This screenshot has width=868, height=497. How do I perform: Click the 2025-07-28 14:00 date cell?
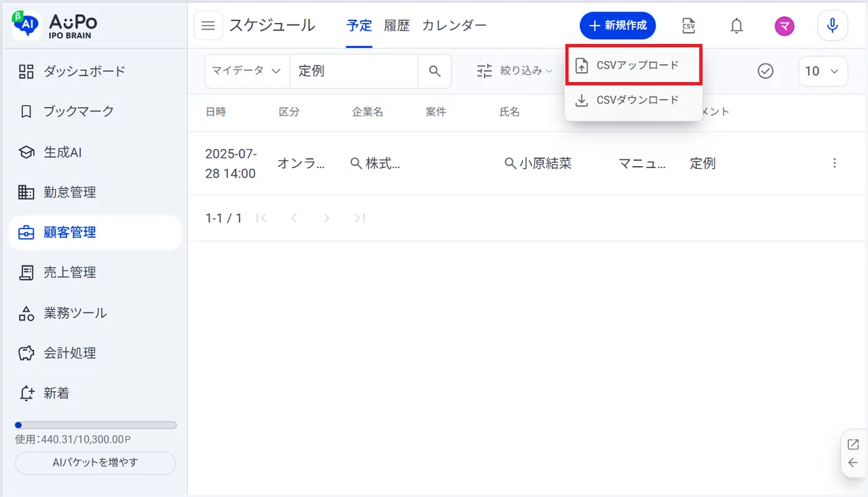tap(231, 163)
